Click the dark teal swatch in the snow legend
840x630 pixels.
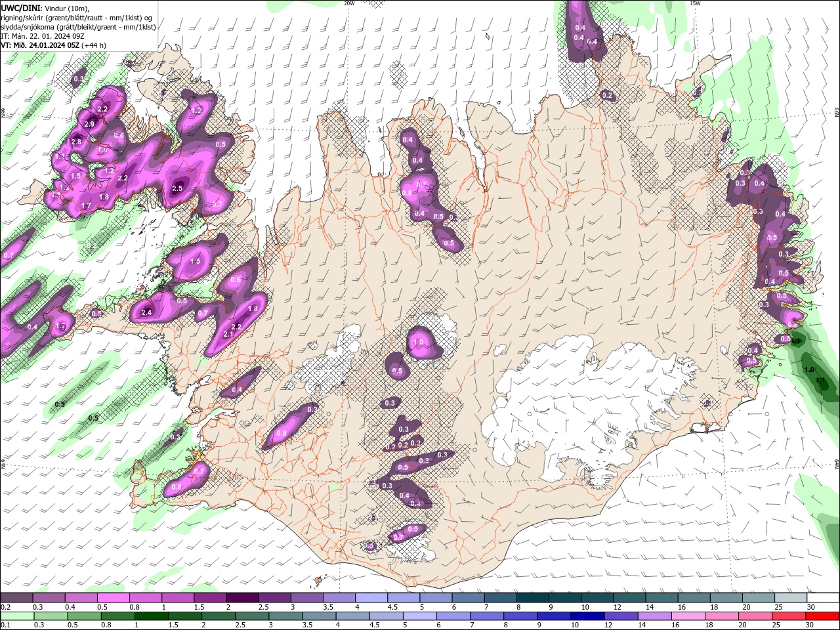(532, 598)
